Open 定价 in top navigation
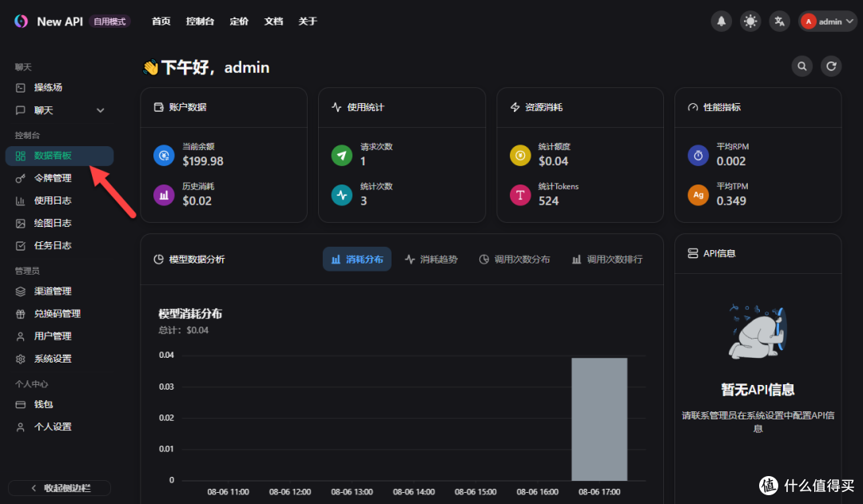The width and height of the screenshot is (863, 504). point(239,22)
